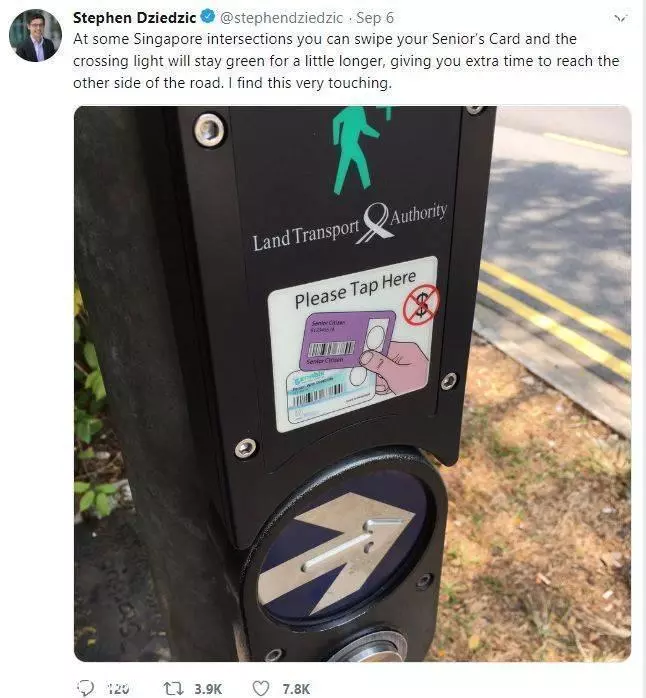Click the Stephen Dziedzic display name

(134, 18)
